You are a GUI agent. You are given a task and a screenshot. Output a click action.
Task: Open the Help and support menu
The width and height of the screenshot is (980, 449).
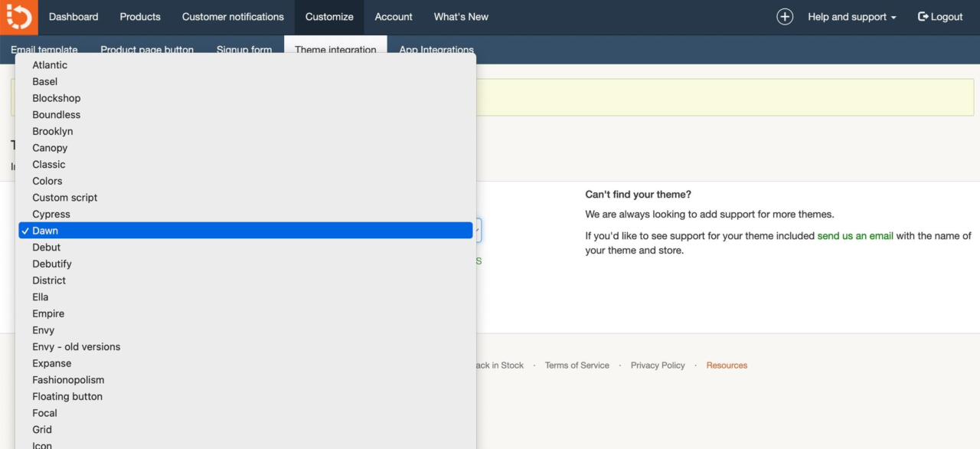(852, 17)
